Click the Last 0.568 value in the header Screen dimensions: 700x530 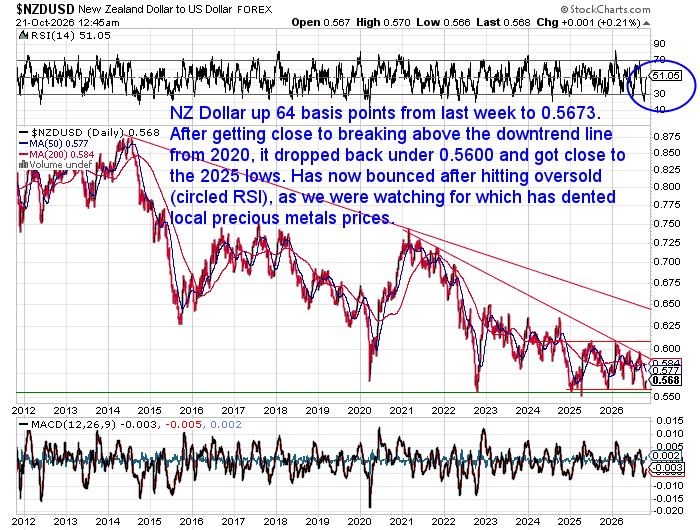[503, 22]
